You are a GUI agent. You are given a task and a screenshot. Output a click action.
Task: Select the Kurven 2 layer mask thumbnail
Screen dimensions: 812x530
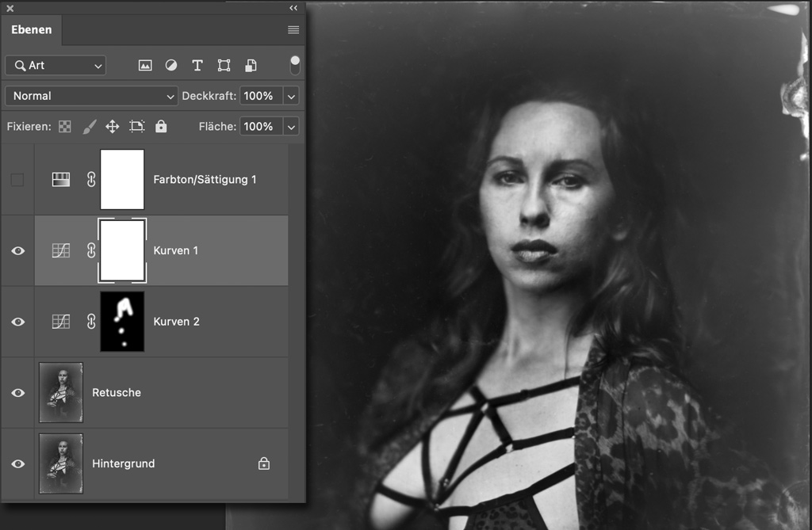coord(122,322)
